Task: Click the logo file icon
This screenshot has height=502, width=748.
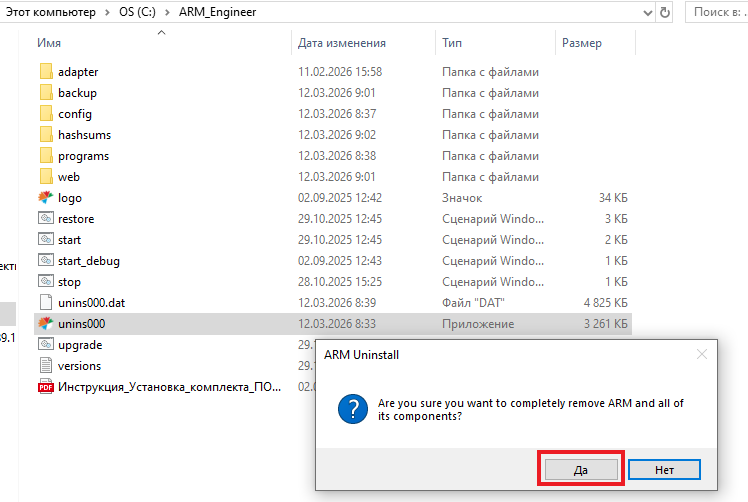Action: [x=45, y=198]
